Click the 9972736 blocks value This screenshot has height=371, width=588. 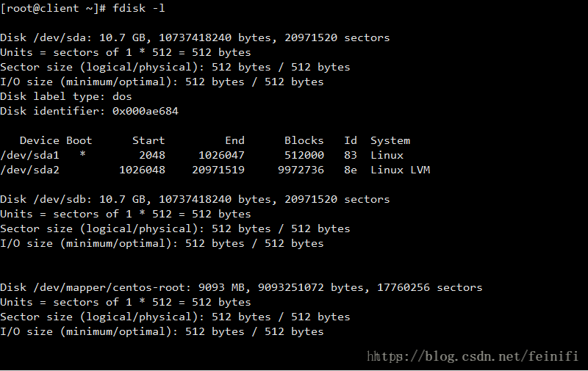(x=301, y=170)
